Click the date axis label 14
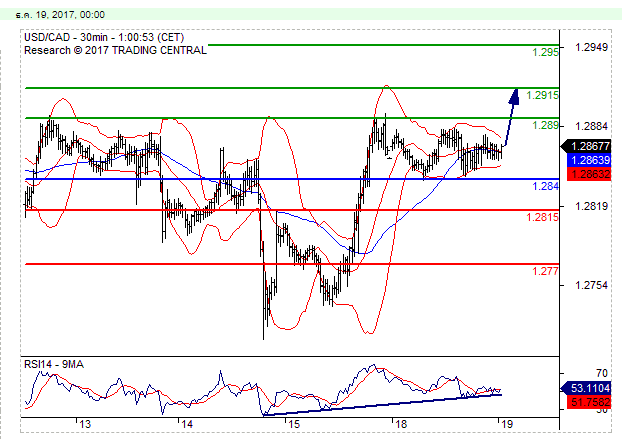This screenshot has width=622, height=439. click(187, 424)
